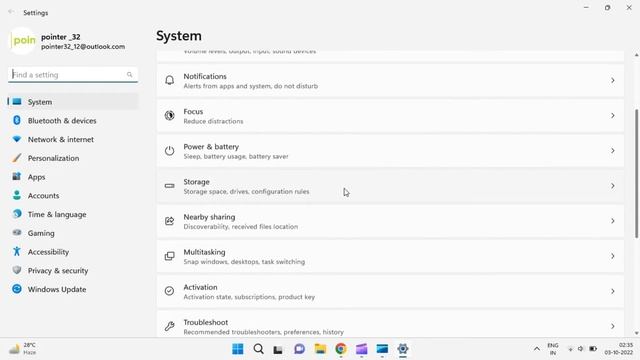The height and width of the screenshot is (360, 640).
Task: Open taskbar Search
Action: (258, 349)
